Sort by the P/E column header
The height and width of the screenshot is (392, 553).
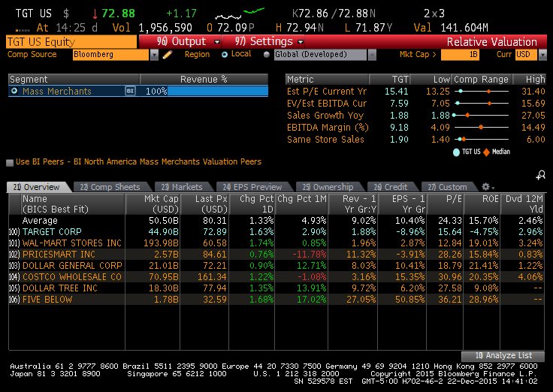[x=446, y=204]
